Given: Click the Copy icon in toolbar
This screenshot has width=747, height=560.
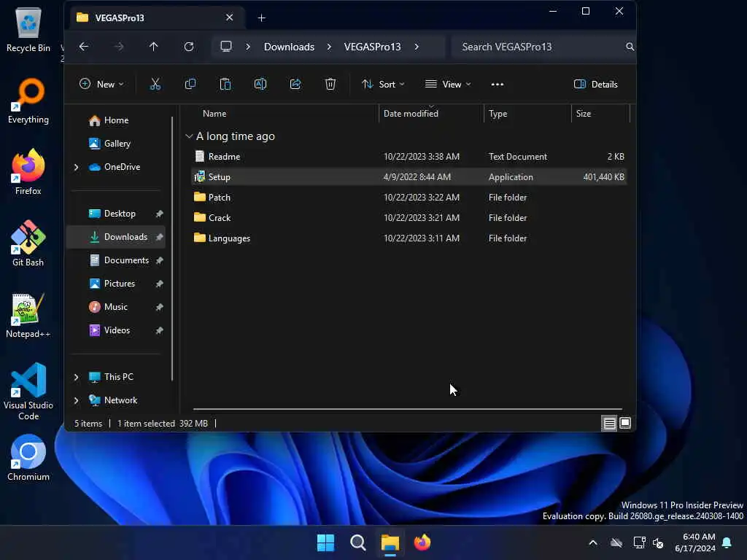Looking at the screenshot, I should (x=190, y=85).
